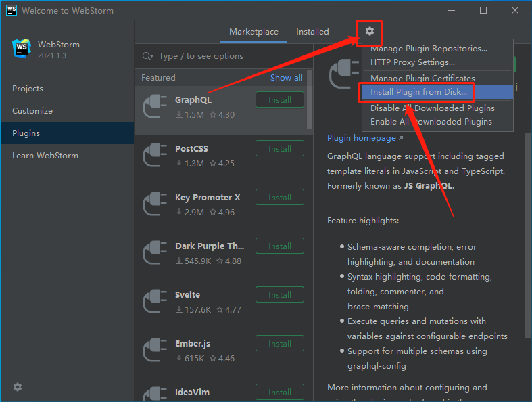
Task: Click the WebStorm logo in the sidebar
Action: pos(22,48)
